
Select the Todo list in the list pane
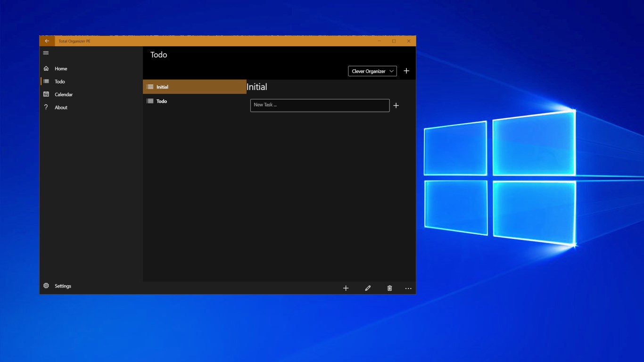pos(195,101)
